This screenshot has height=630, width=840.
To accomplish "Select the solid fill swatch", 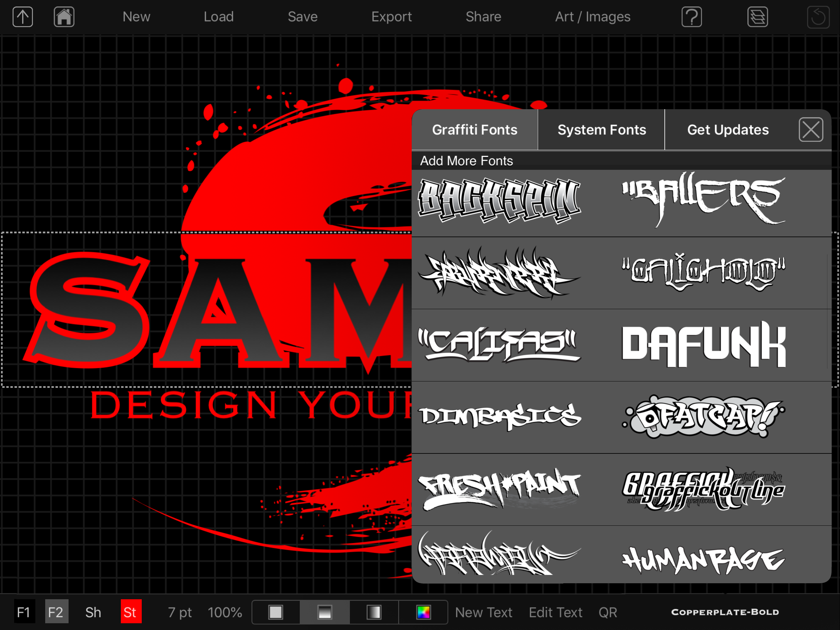I will pos(276,612).
